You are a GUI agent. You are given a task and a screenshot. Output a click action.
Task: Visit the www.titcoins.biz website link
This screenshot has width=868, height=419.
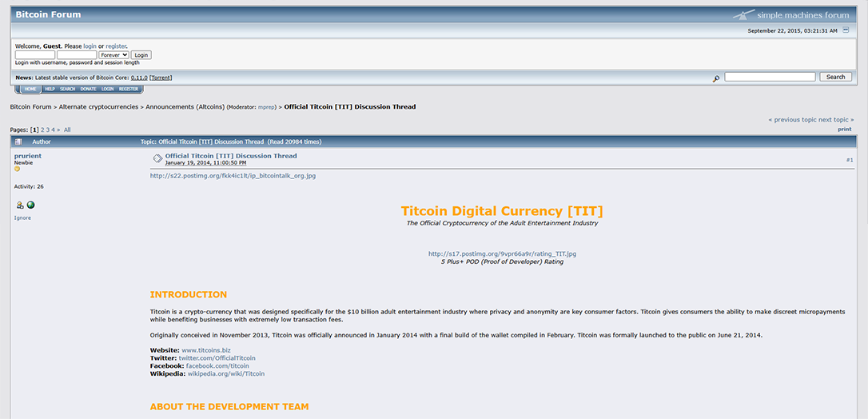206,350
